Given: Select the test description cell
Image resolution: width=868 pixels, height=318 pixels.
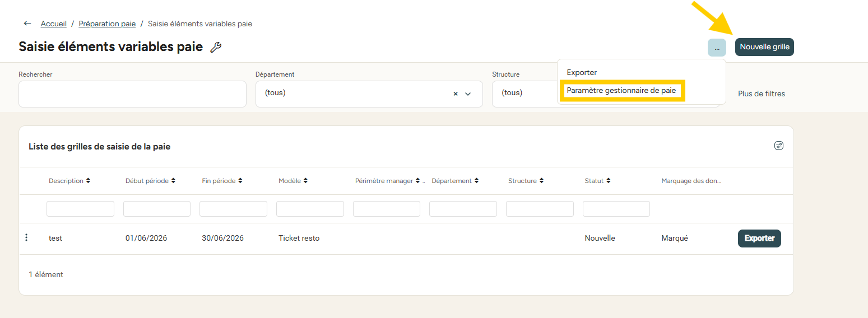Looking at the screenshot, I should tap(55, 238).
